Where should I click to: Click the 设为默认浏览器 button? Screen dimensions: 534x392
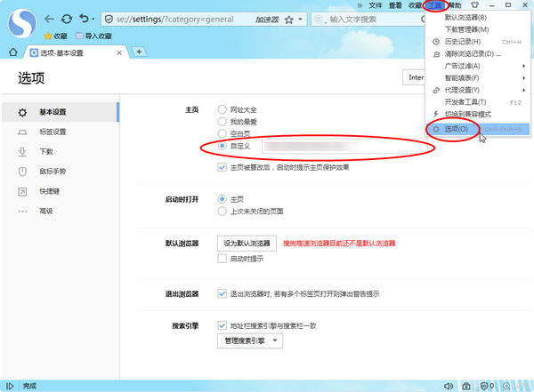click(x=247, y=243)
